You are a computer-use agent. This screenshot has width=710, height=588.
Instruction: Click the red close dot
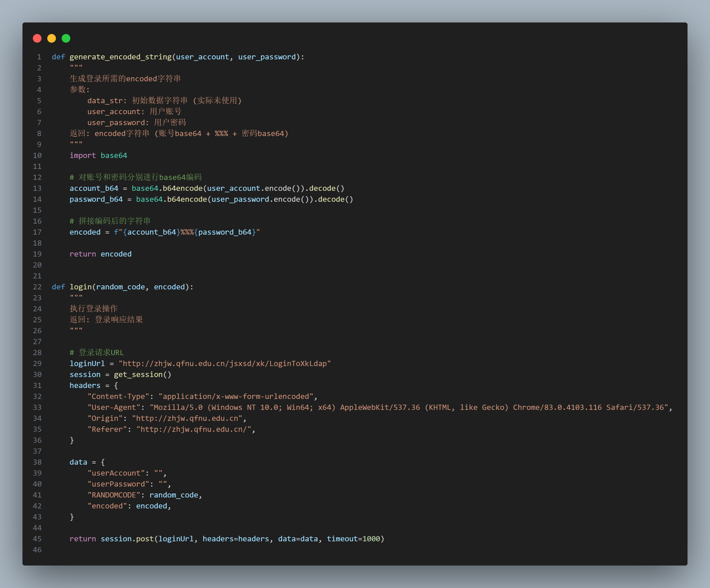pos(37,38)
